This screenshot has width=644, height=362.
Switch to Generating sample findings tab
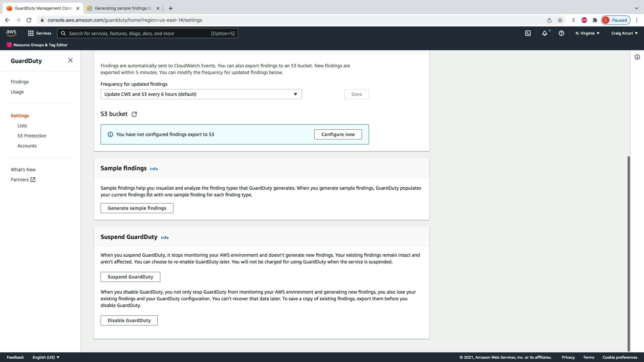tap(123, 8)
